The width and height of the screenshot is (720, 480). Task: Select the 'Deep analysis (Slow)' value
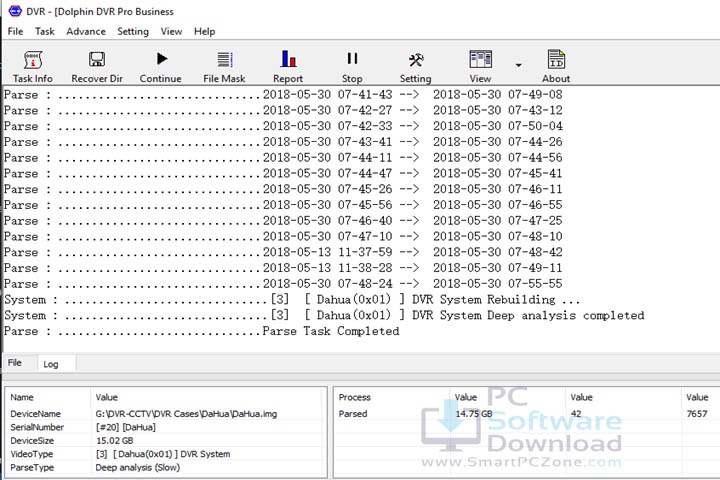[x=137, y=468]
